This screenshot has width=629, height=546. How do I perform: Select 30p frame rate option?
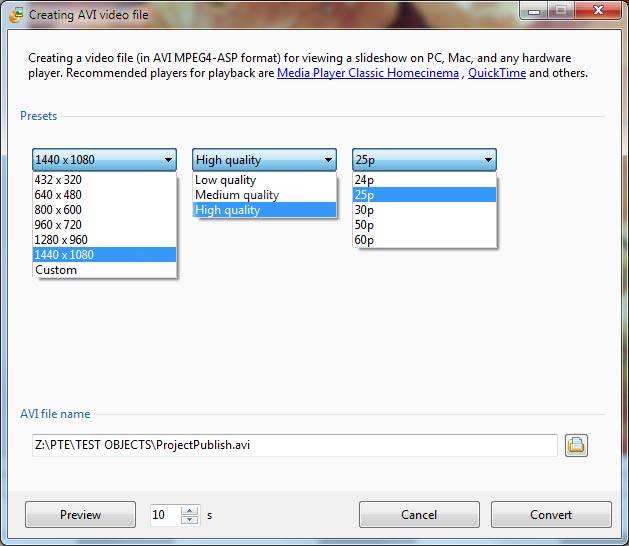tap(365, 210)
